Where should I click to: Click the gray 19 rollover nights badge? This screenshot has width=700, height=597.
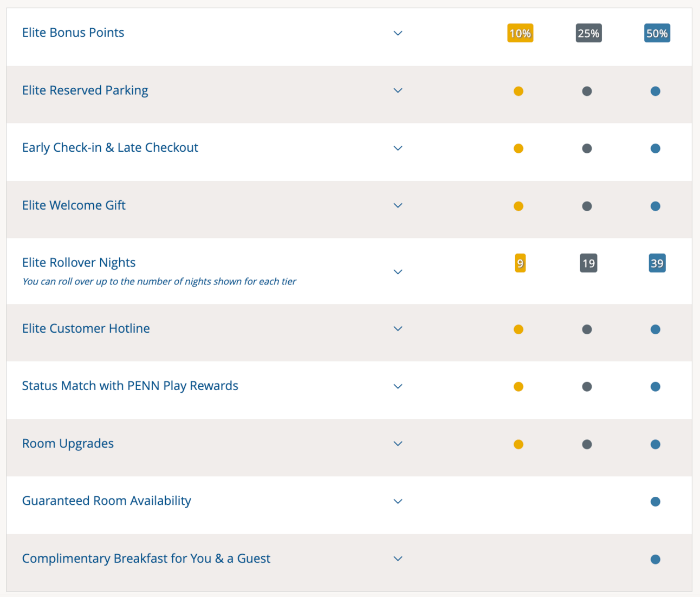pos(588,263)
